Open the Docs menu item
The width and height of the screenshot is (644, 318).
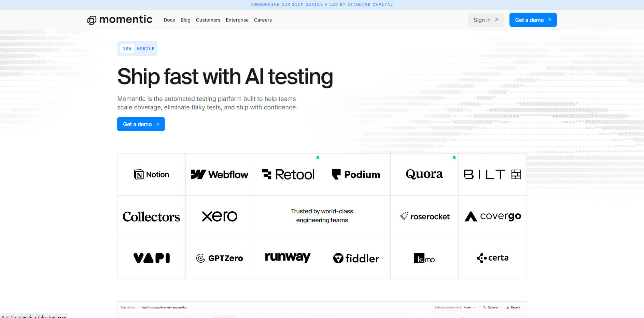[x=169, y=20]
